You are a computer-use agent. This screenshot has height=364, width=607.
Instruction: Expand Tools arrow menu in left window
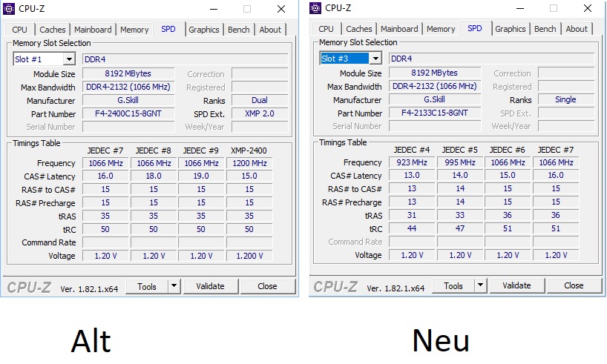[174, 286]
